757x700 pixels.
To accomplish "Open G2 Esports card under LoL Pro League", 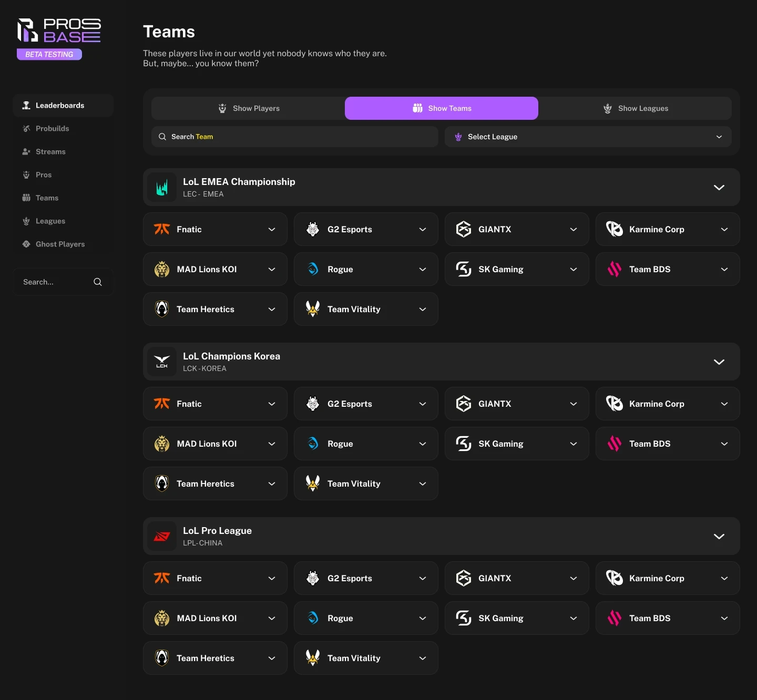I will [366, 578].
